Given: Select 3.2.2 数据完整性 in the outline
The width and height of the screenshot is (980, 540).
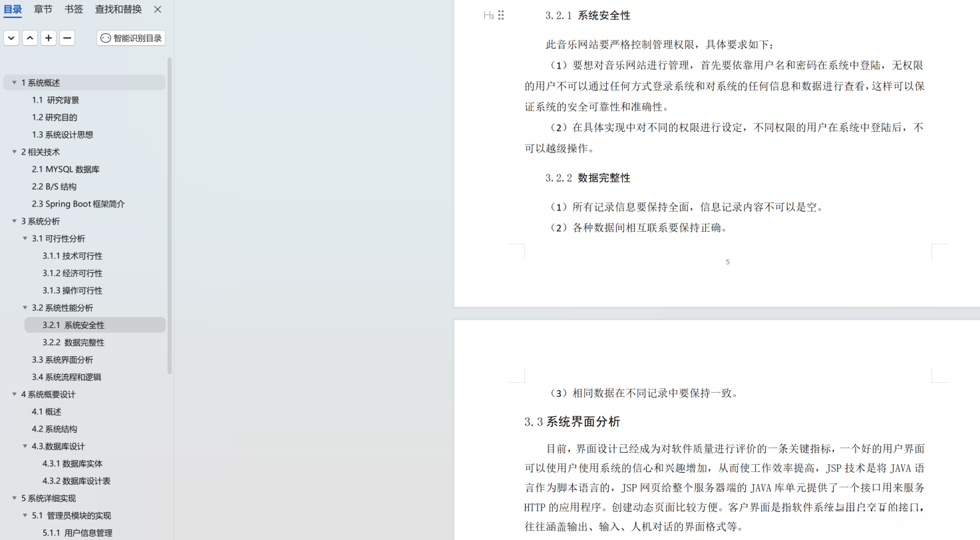Looking at the screenshot, I should (x=75, y=342).
